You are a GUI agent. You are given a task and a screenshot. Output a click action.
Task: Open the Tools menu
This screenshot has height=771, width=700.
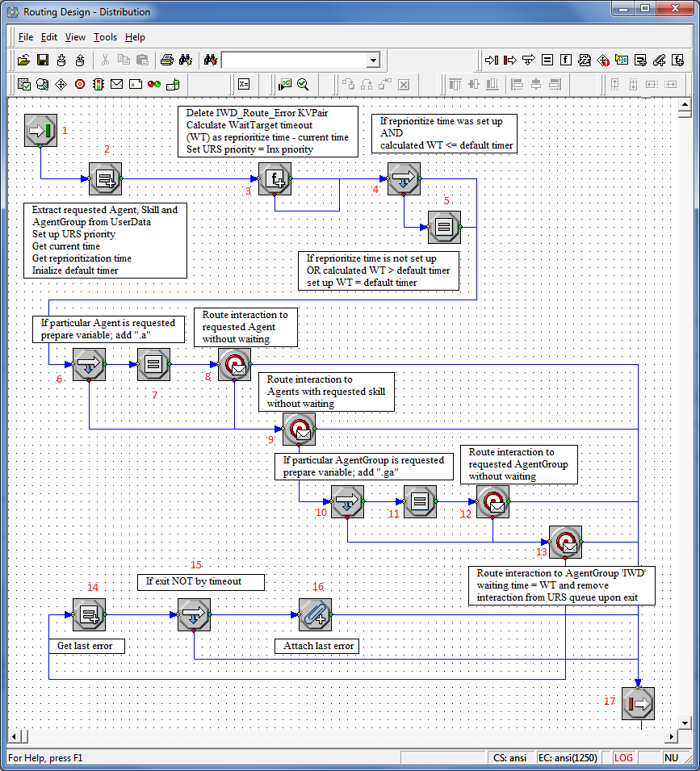coord(105,37)
